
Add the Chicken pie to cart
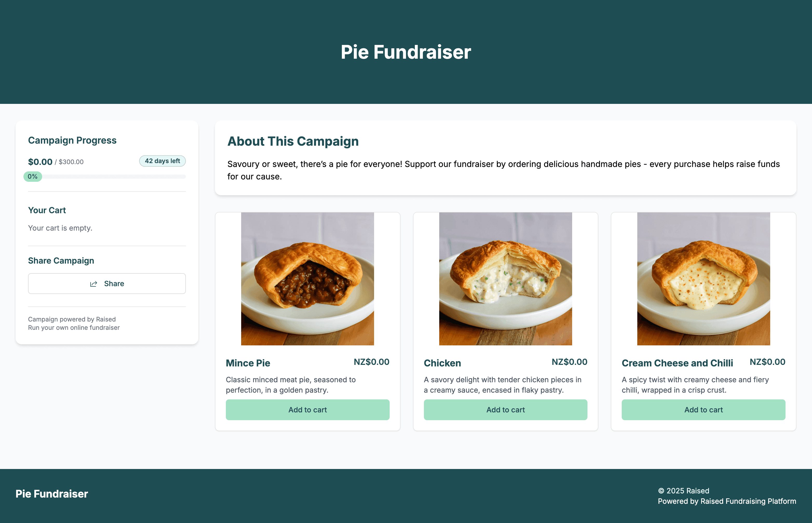point(505,410)
